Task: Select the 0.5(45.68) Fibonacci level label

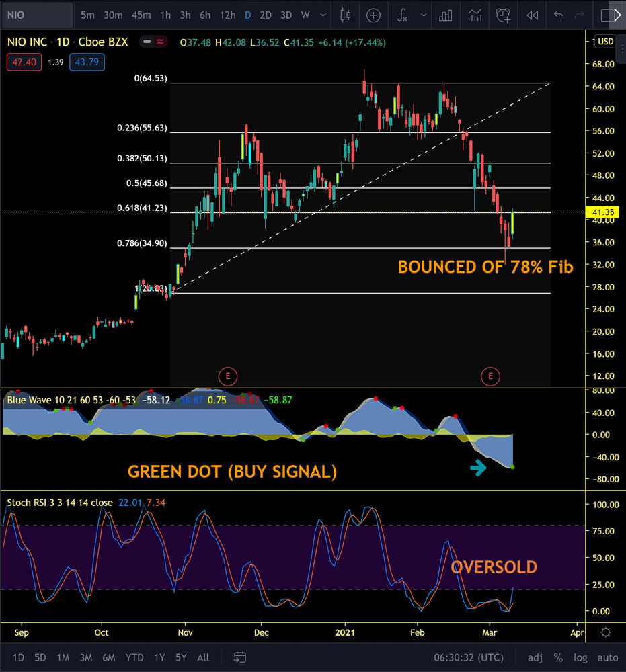Action: (147, 183)
